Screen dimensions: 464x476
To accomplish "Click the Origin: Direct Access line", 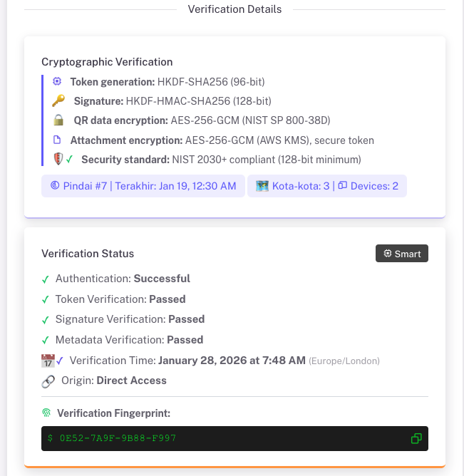I will point(114,381).
